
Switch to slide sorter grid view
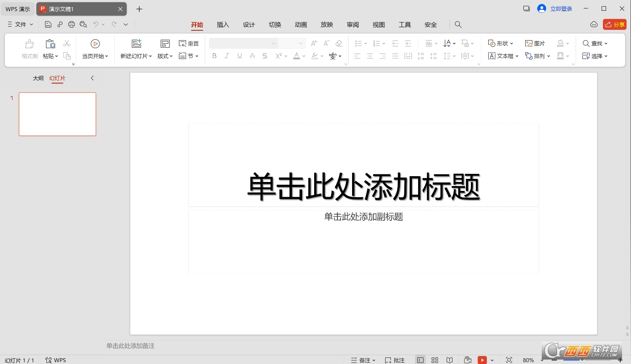435,360
